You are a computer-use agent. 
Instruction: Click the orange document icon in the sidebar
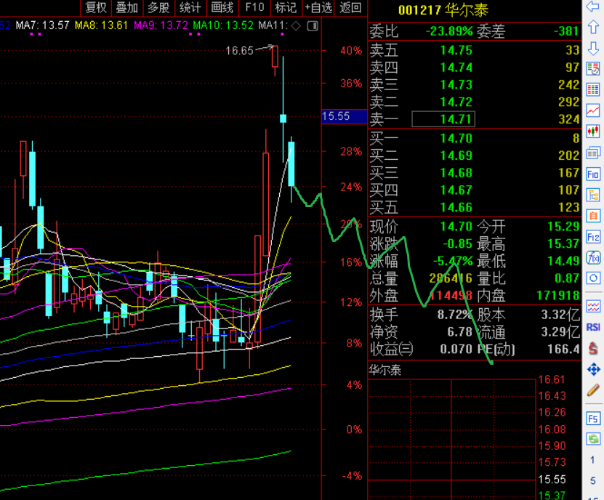(593, 216)
